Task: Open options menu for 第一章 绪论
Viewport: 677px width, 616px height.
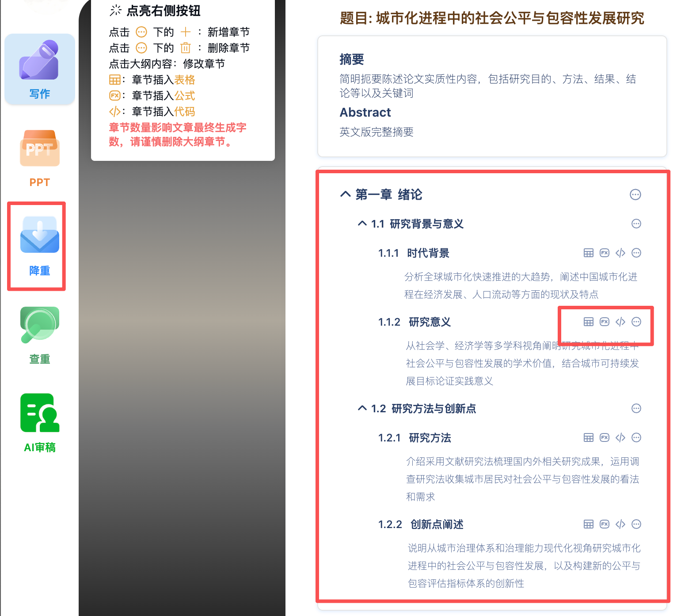Action: [x=635, y=194]
